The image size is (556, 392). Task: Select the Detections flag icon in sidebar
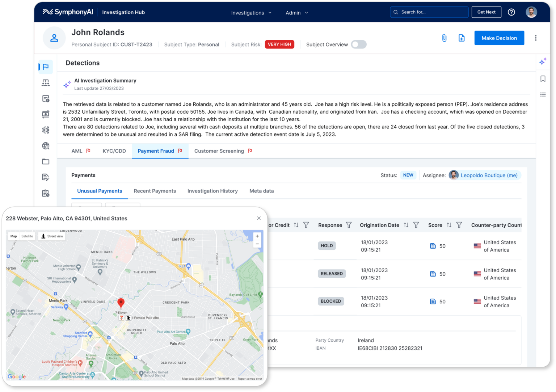[x=45, y=67]
